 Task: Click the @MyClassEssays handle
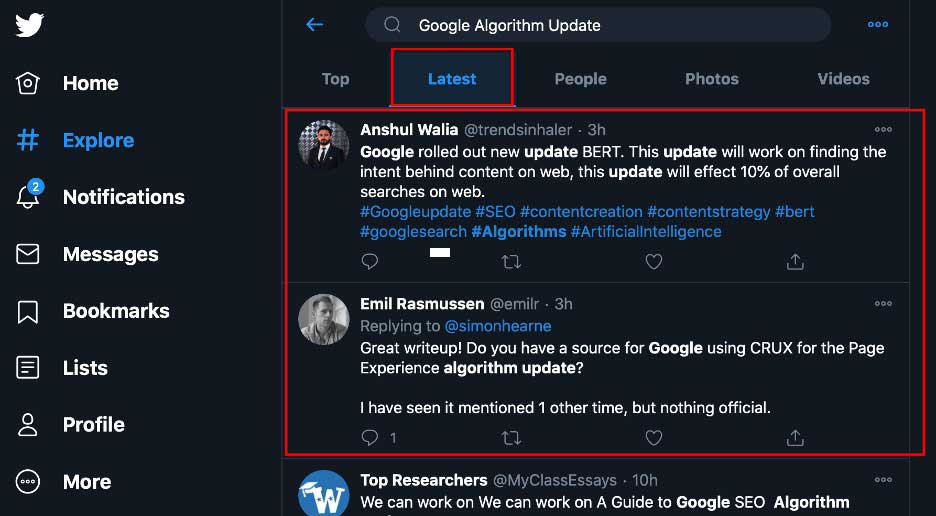tap(555, 480)
